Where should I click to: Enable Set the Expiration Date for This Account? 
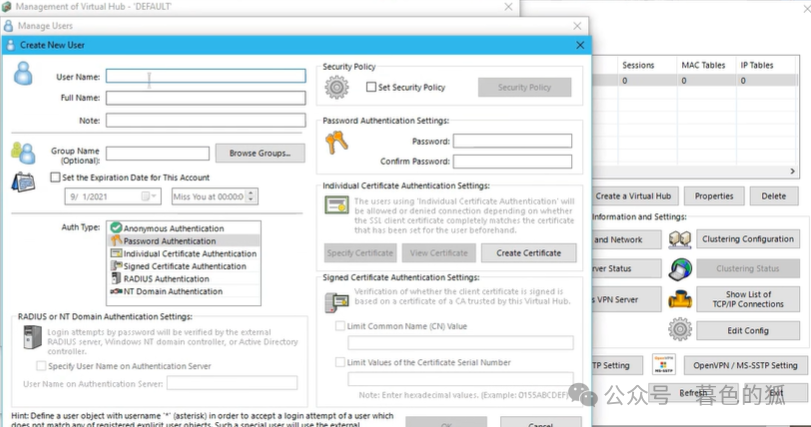pyautogui.click(x=56, y=177)
